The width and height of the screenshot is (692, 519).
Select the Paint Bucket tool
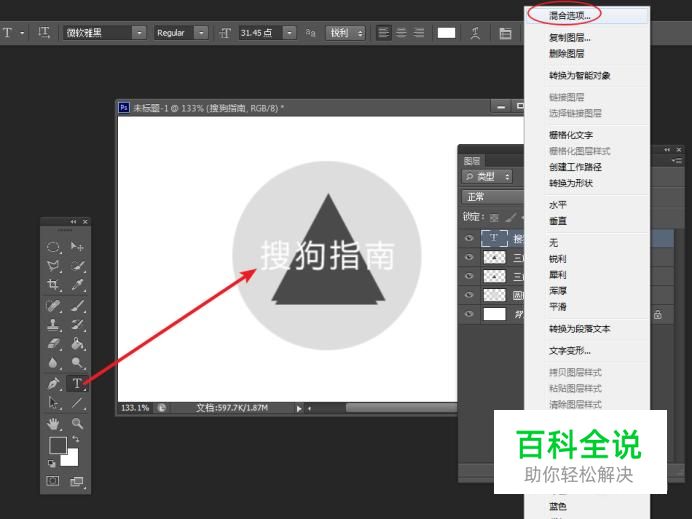click(x=77, y=343)
